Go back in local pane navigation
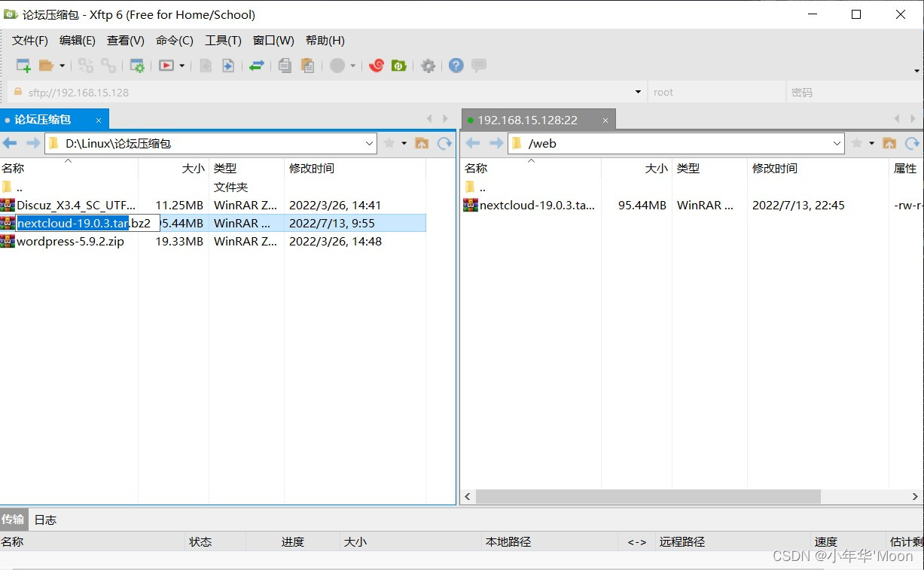The height and width of the screenshot is (570, 924). coord(10,143)
